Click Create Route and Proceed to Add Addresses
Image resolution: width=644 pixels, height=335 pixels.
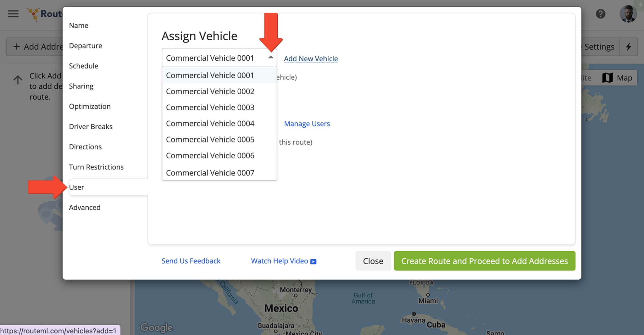[484, 261]
